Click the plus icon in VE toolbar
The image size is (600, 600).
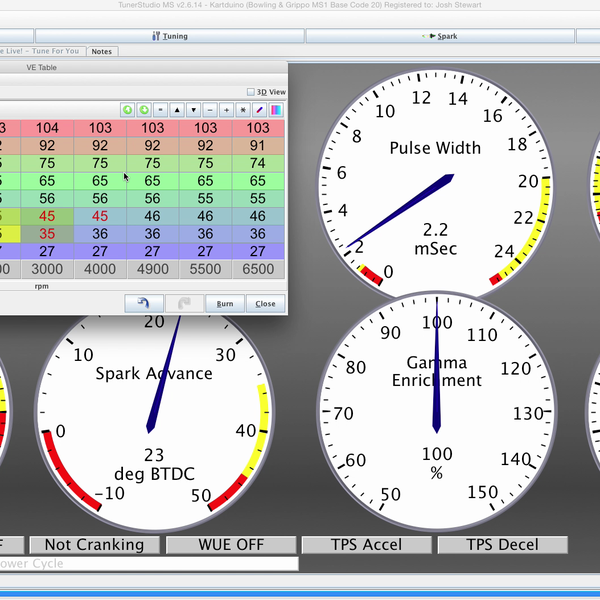pyautogui.click(x=226, y=109)
